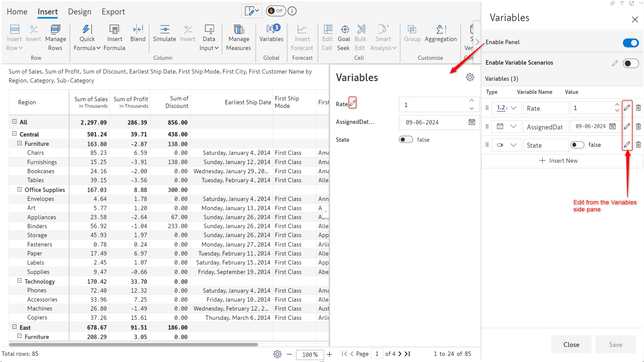Click the AssignedDat date input field
Screen dimensions: 644x362
[x=593, y=126]
